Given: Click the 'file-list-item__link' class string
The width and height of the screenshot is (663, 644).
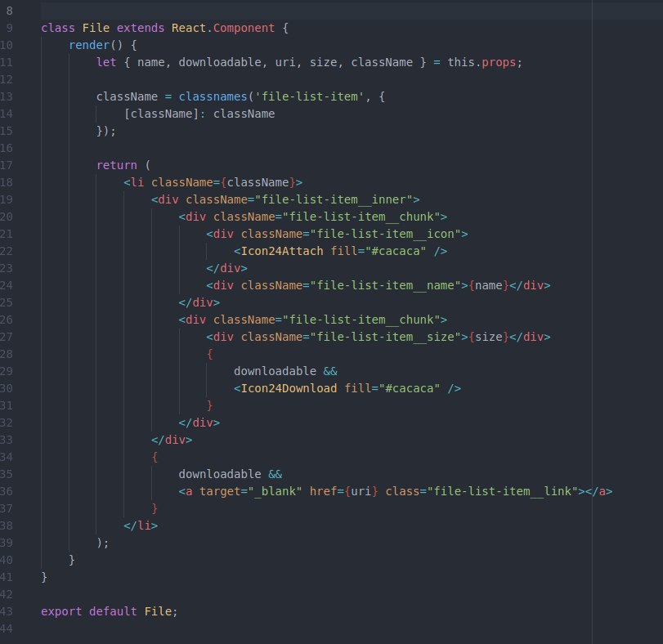Looking at the screenshot, I should [x=503, y=491].
